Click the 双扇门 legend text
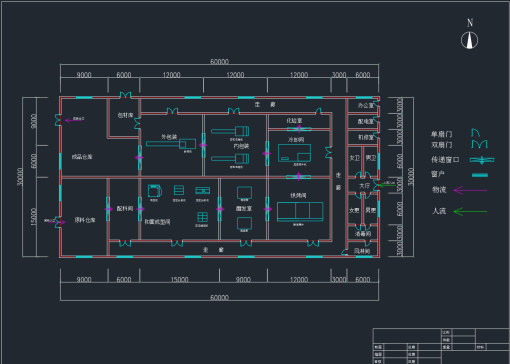 442,145
